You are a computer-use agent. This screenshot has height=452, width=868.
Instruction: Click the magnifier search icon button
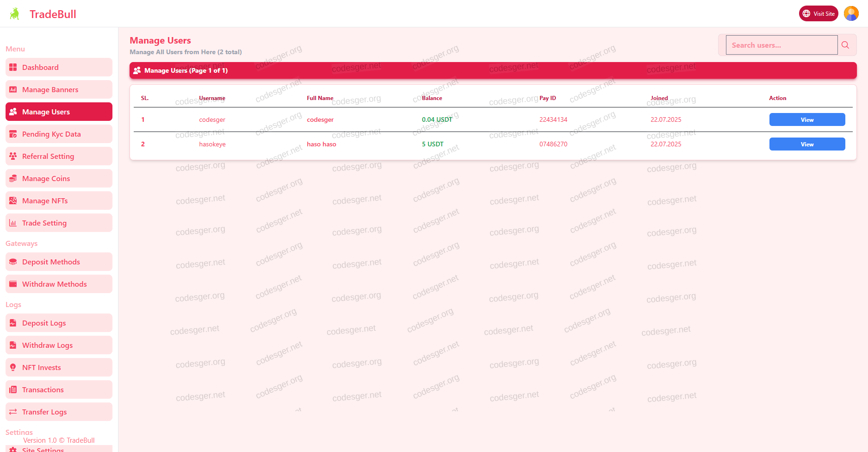tap(845, 45)
